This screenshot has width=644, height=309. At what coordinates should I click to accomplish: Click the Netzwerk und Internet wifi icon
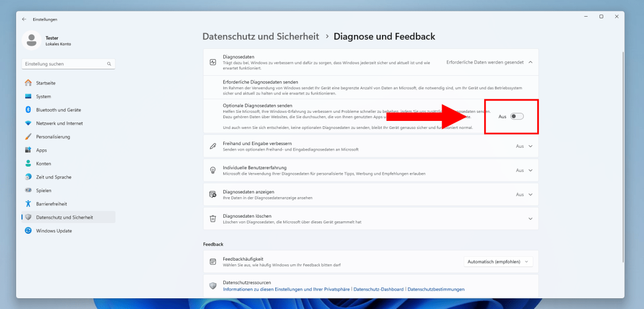(28, 123)
